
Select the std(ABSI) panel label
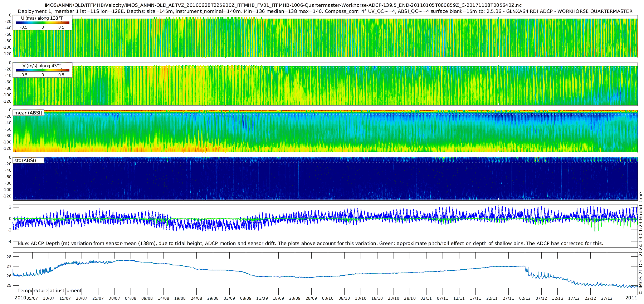pyautogui.click(x=28, y=160)
